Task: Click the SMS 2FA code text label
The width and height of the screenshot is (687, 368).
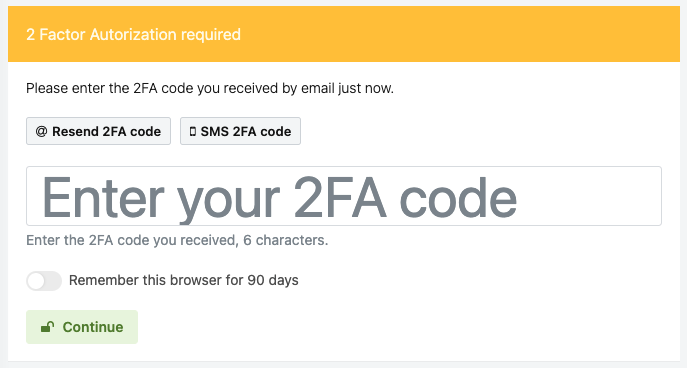Action: tap(246, 131)
